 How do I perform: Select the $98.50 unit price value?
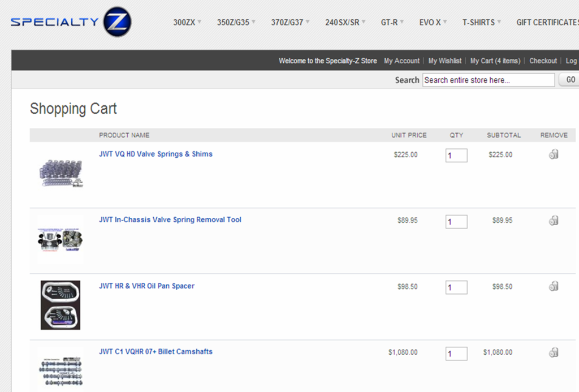click(407, 287)
